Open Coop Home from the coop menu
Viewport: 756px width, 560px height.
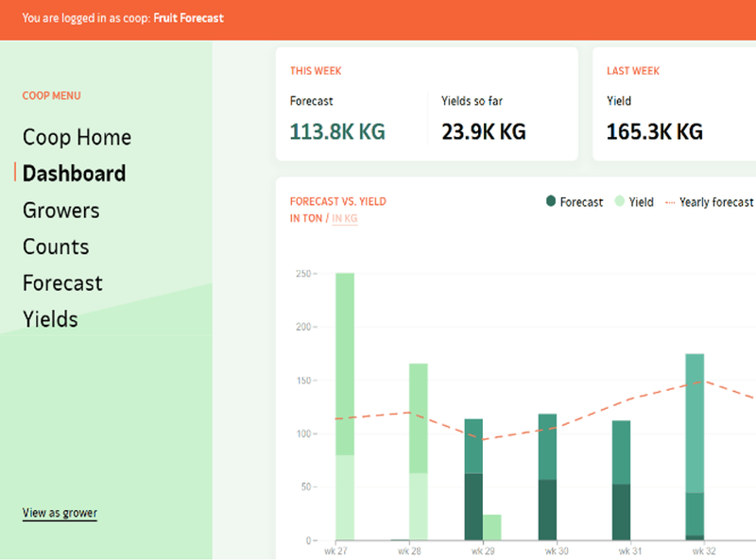[77, 137]
